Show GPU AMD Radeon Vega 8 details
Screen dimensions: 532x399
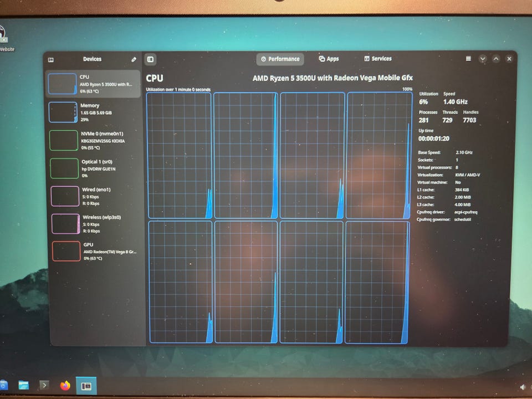click(96, 251)
